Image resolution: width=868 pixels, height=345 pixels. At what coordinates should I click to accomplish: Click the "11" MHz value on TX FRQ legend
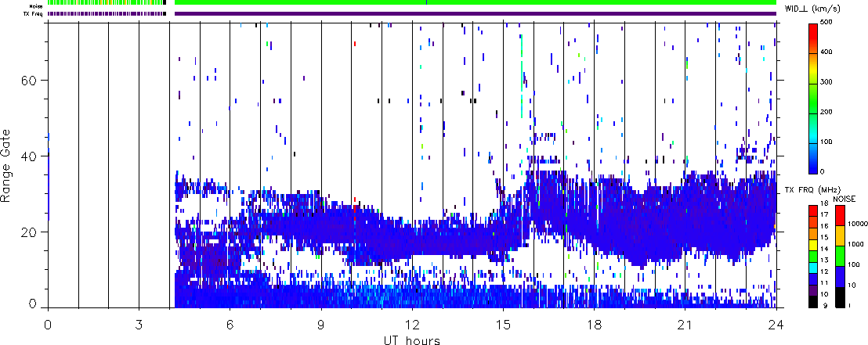824,282
